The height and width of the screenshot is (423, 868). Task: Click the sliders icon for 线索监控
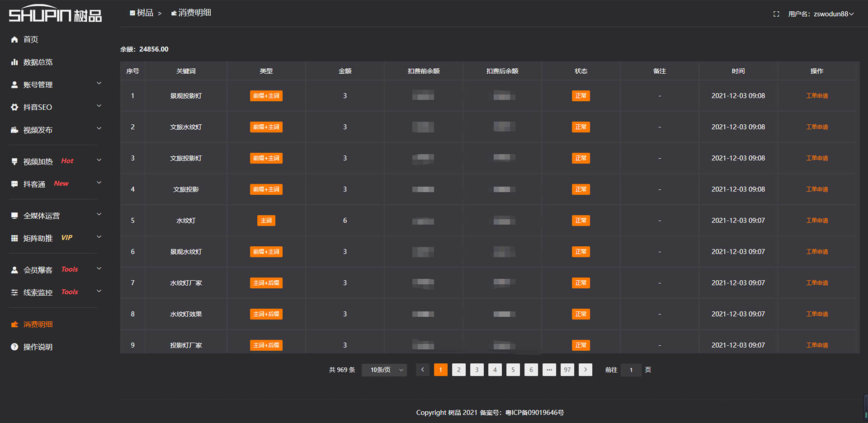pos(14,292)
